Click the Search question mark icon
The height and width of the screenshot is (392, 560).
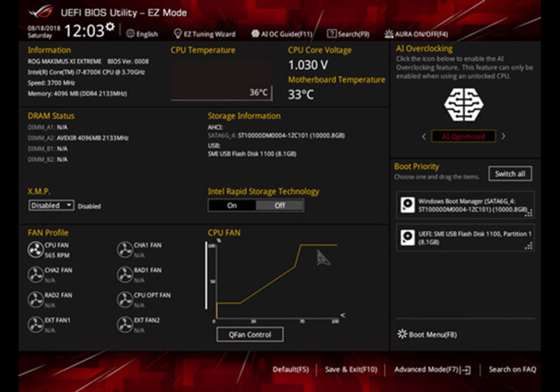click(x=331, y=33)
